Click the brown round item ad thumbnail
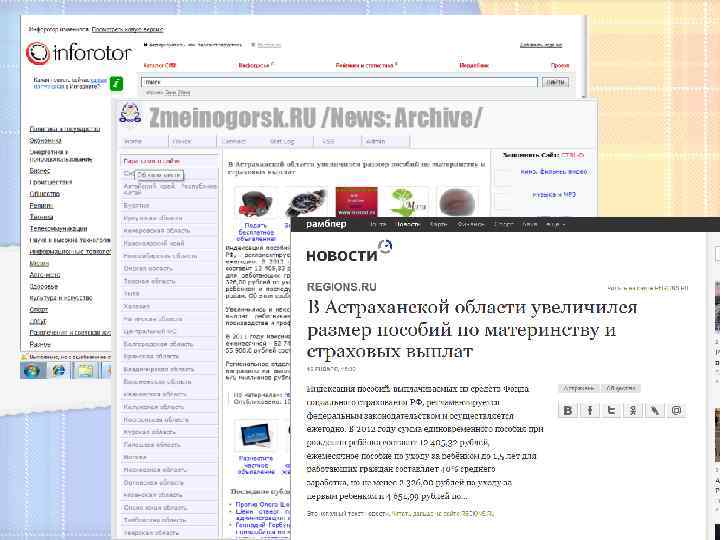This screenshot has height=540, width=720. [x=457, y=202]
